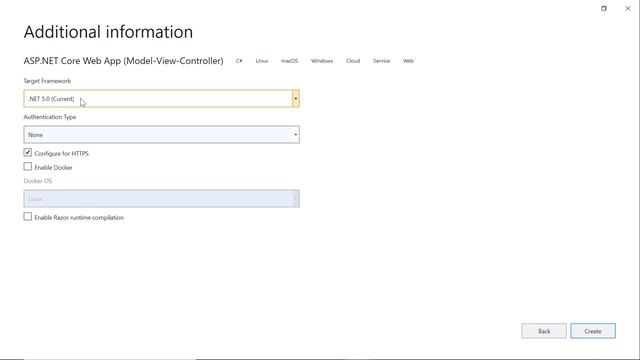Screen dimensions: 640x360
Task: Click the Web tag
Action: (408, 61)
